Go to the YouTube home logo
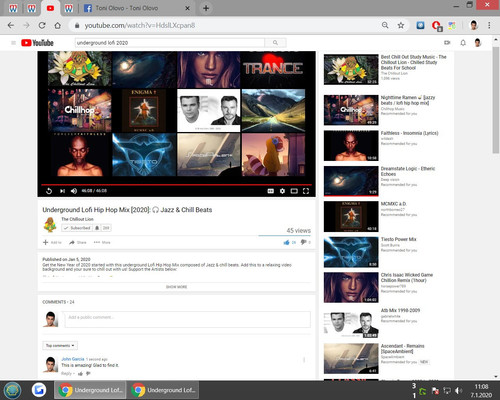Screen dimensions: 500x400 pos(37,43)
